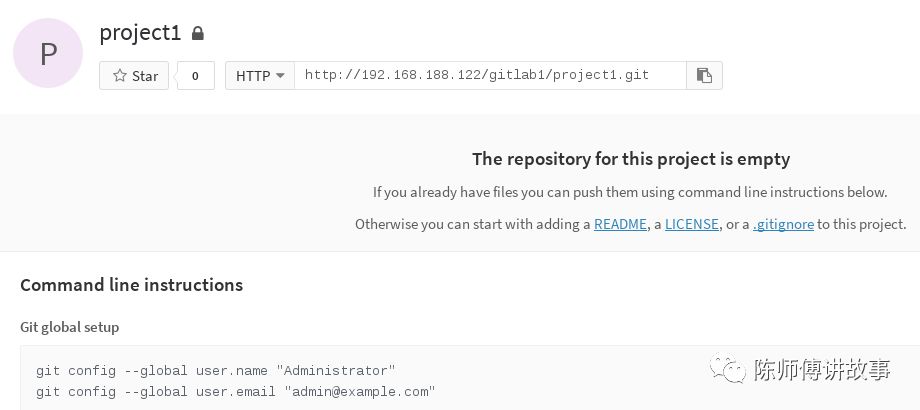Click the HTTP dropdown caret arrow
Image resolution: width=920 pixels, height=410 pixels.
(x=280, y=75)
